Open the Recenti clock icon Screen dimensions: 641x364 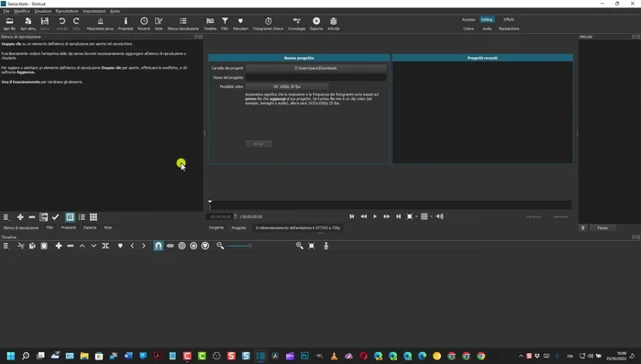144,24
